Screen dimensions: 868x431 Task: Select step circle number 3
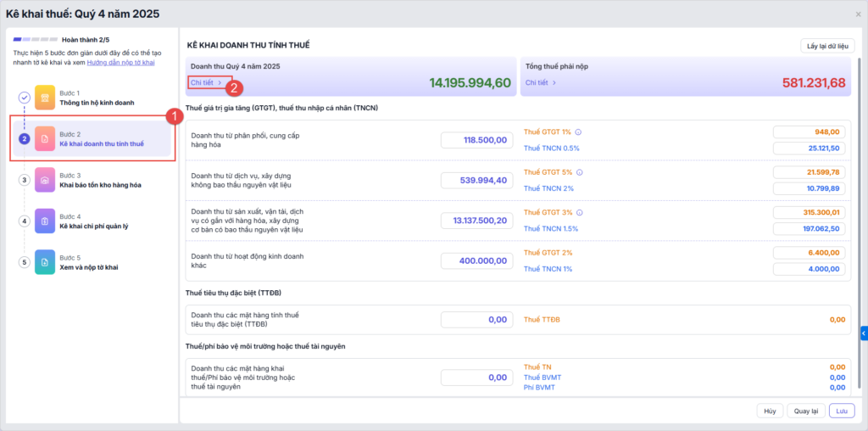click(25, 180)
